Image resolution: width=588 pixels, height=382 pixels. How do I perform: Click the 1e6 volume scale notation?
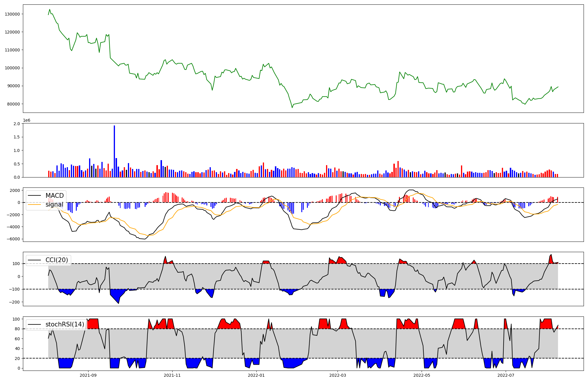click(x=26, y=120)
